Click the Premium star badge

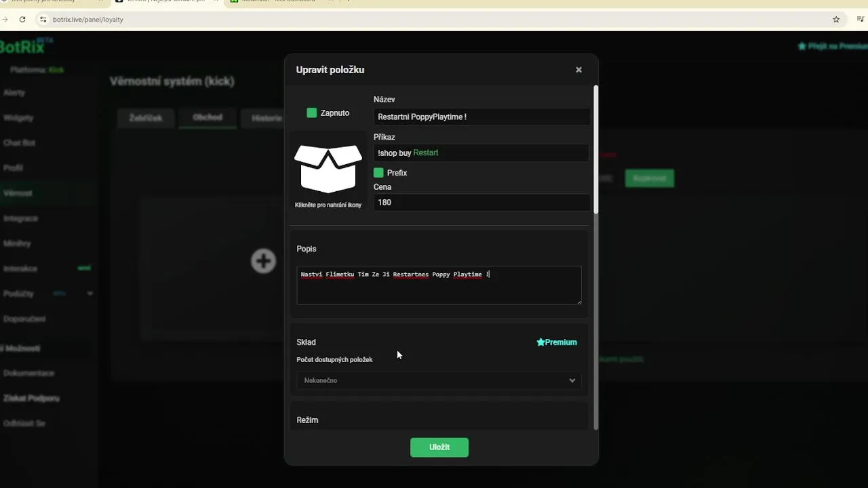(557, 342)
